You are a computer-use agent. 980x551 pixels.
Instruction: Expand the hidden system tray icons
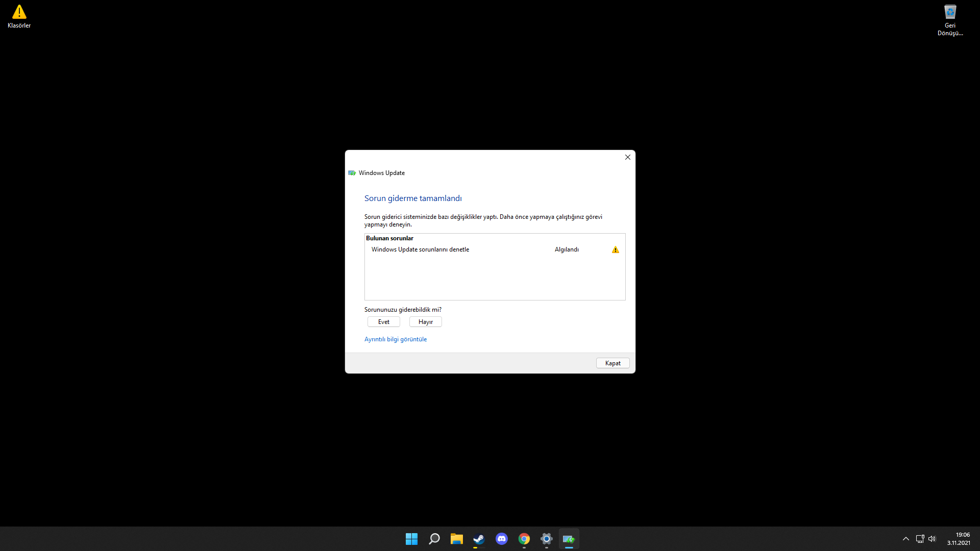[x=905, y=539]
